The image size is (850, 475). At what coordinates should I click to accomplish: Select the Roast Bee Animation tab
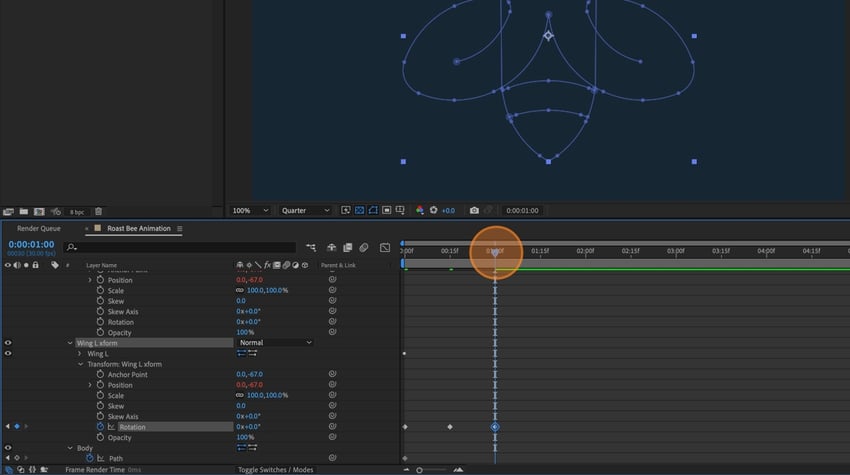pos(139,228)
